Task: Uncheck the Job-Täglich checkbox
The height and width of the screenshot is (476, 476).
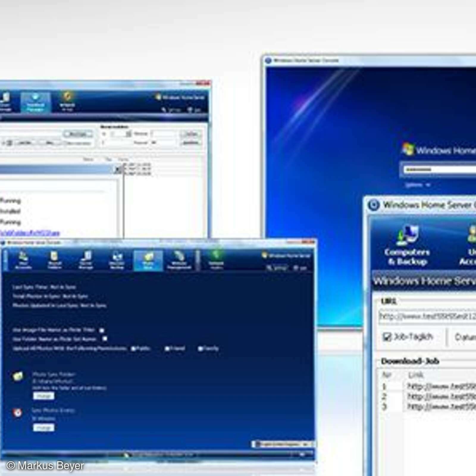Action: 387,337
